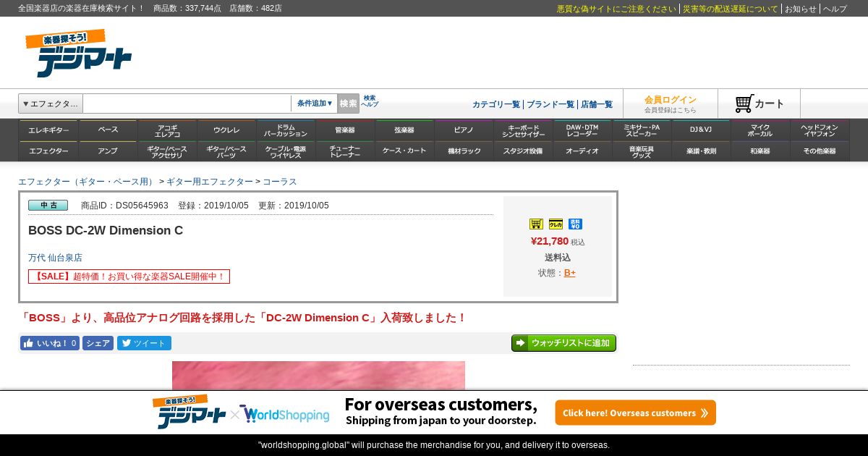Select the electric guitar category
This screenshot has height=456, width=868.
pos(48,130)
